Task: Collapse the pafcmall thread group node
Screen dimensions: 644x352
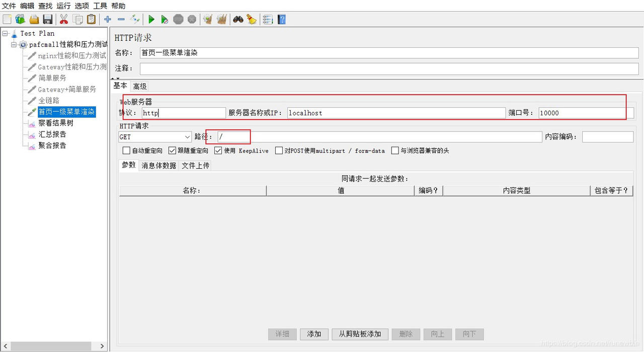Action: (x=14, y=45)
